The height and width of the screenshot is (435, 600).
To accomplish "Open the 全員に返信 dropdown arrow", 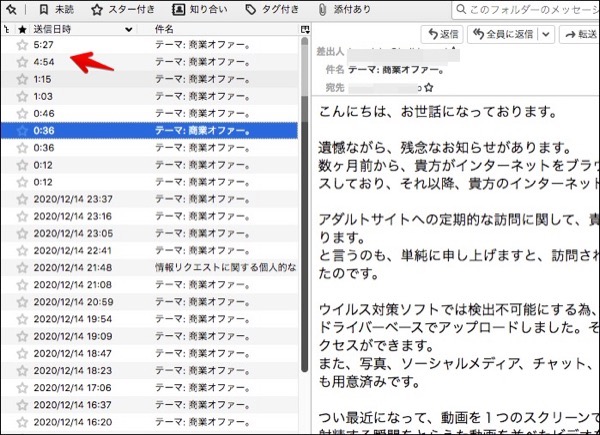I will click(546, 34).
